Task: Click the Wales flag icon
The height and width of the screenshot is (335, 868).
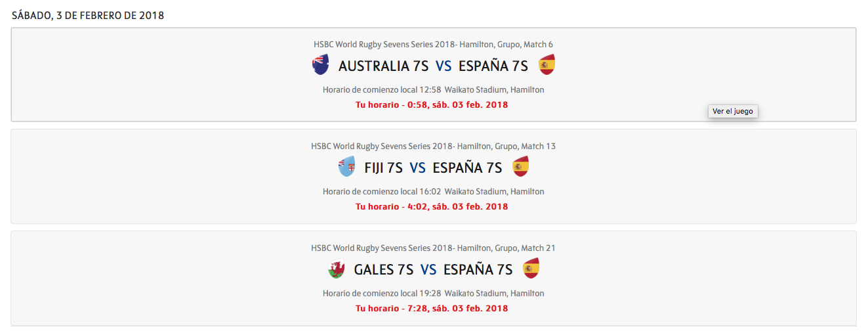Action: [x=336, y=269]
